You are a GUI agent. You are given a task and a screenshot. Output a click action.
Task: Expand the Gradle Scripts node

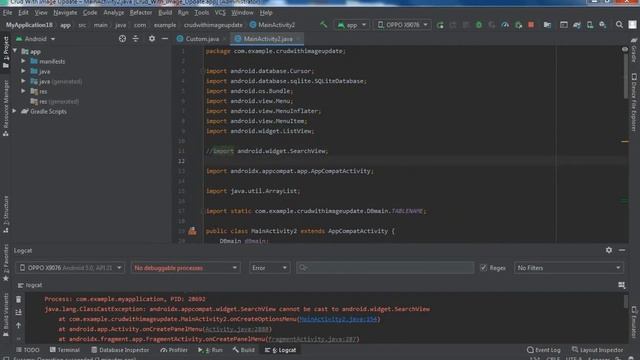tap(14, 111)
